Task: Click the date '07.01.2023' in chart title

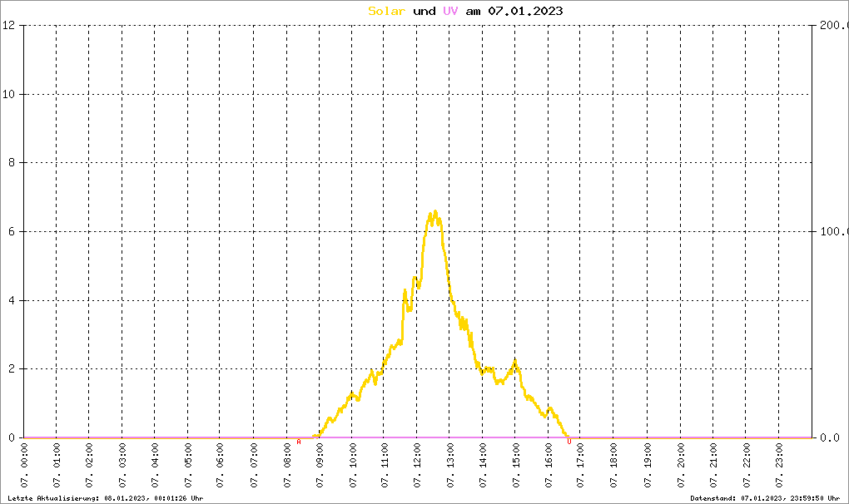Action: point(525,11)
